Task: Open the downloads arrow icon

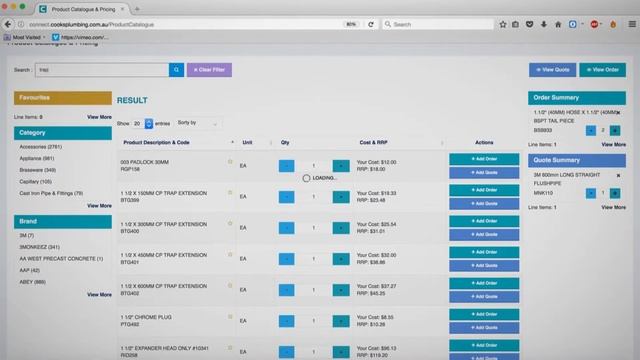Action: (x=544, y=24)
